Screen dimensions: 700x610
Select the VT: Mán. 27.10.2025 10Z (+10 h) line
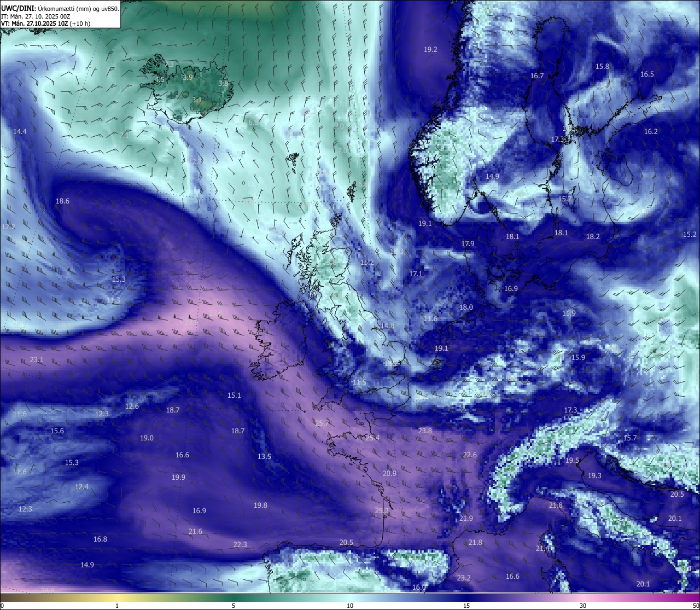(45, 24)
